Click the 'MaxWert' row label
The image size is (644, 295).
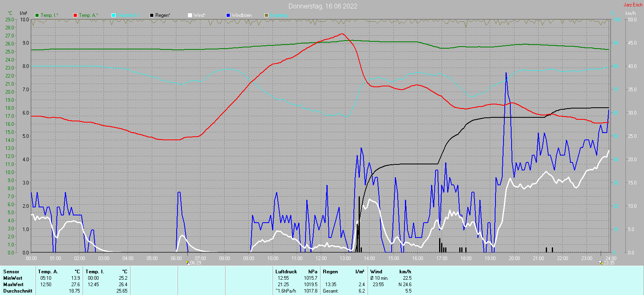pos(13,285)
